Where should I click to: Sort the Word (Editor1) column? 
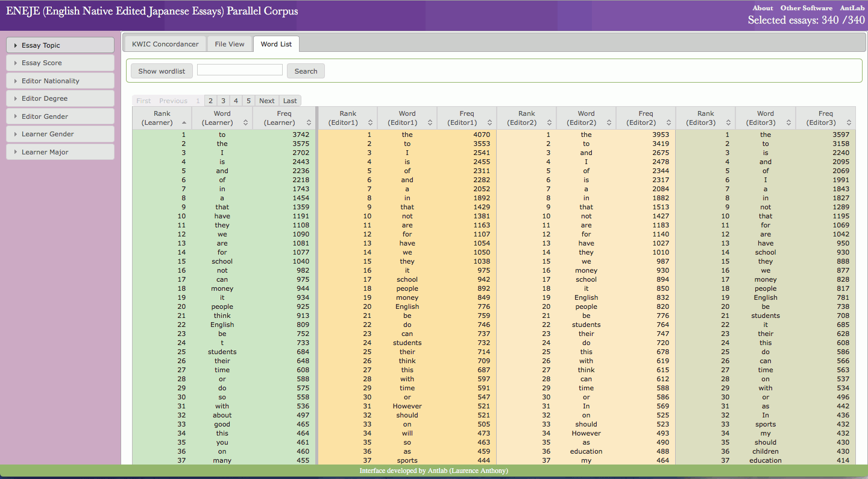(x=430, y=122)
